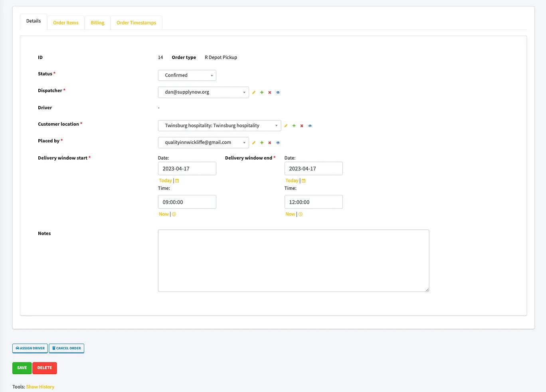This screenshot has width=546, height=392.
Task: View customer location with eye icon
Action: coord(310,126)
